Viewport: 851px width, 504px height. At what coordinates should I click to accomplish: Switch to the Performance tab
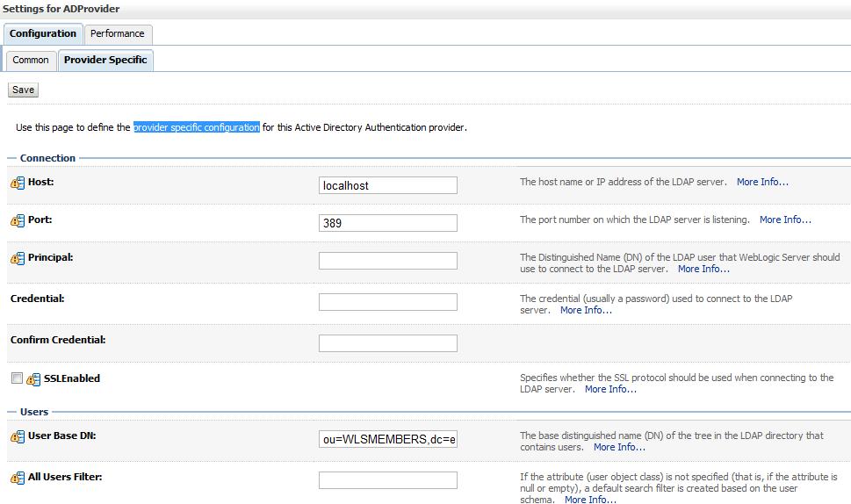click(x=117, y=33)
